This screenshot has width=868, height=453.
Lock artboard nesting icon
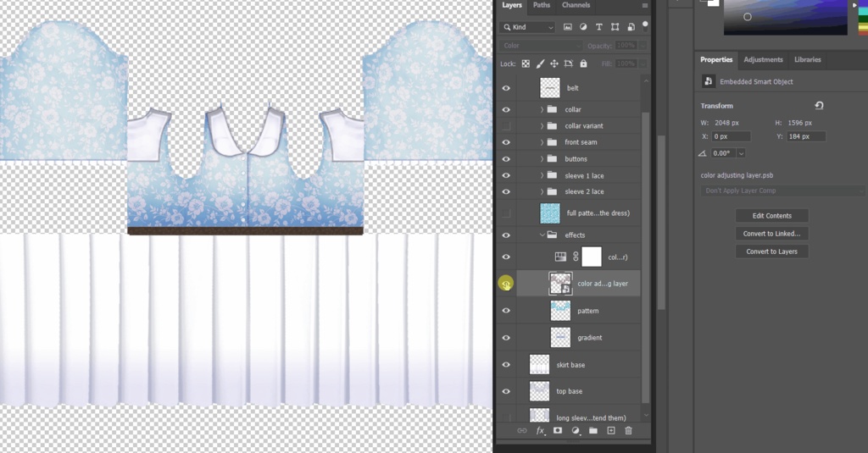pos(569,64)
